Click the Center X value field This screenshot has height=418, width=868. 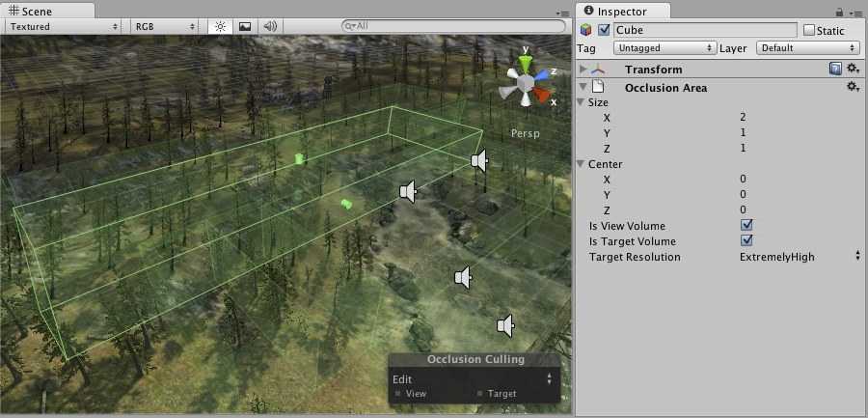pos(743,179)
